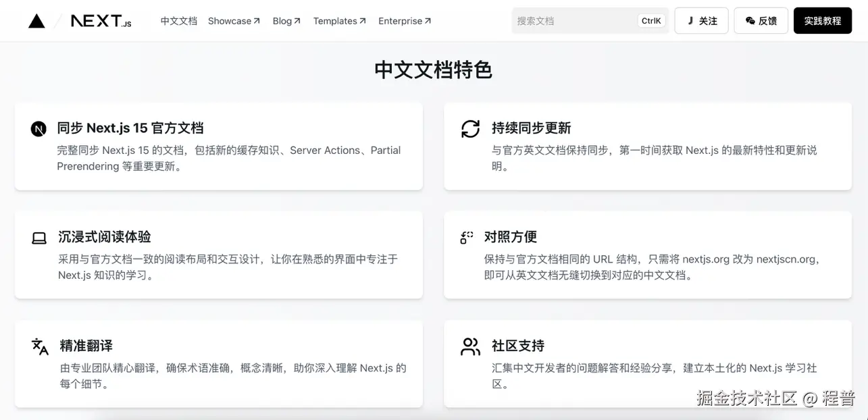
Task: Click the people icon beside 社区支持
Action: (470, 346)
